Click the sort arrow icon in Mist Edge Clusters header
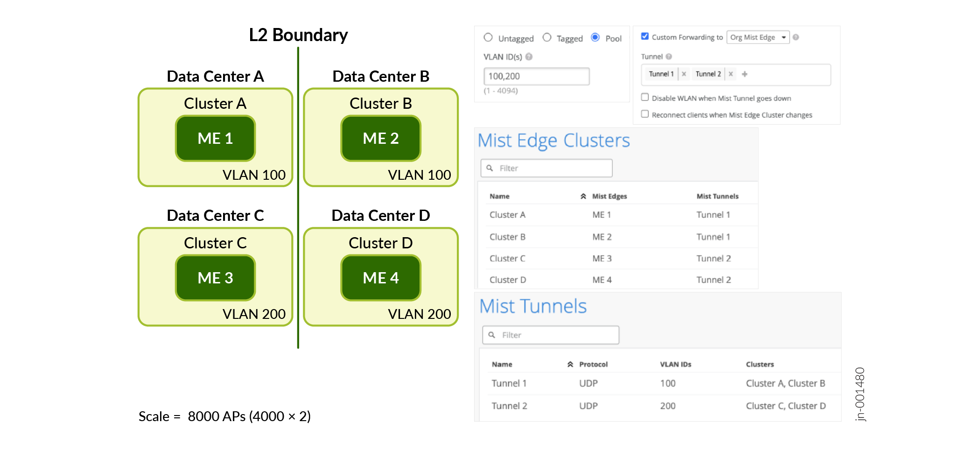The height and width of the screenshot is (451, 980). 583,196
